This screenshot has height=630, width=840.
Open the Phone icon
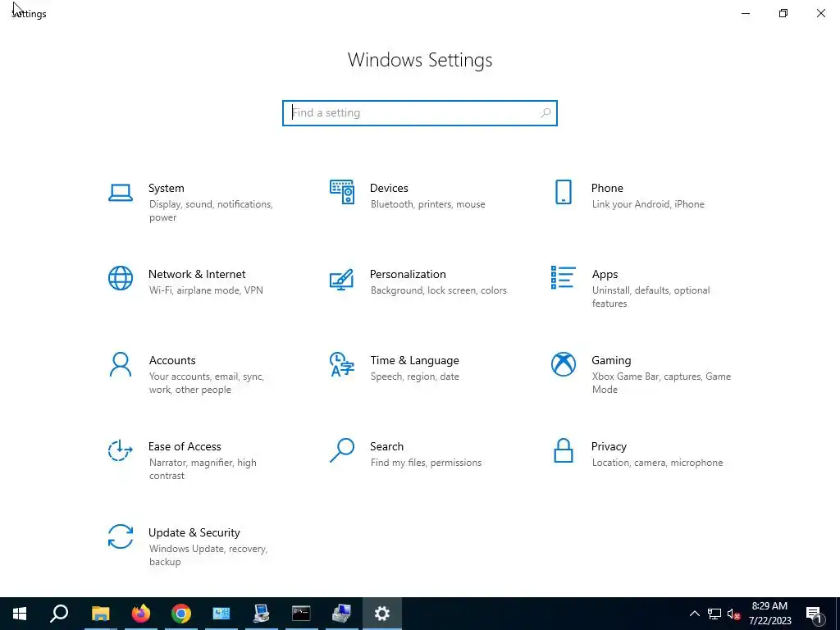563,192
